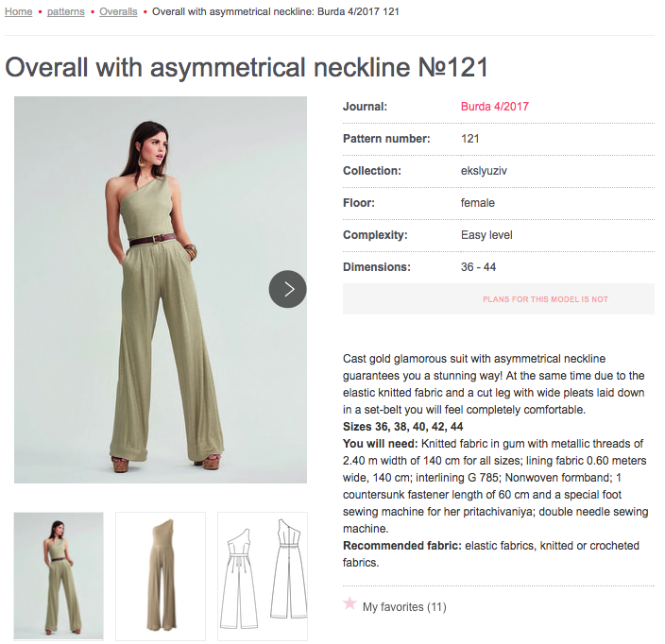The width and height of the screenshot is (665, 644).
Task: Click the current page breadcrumb text
Action: coord(276,11)
